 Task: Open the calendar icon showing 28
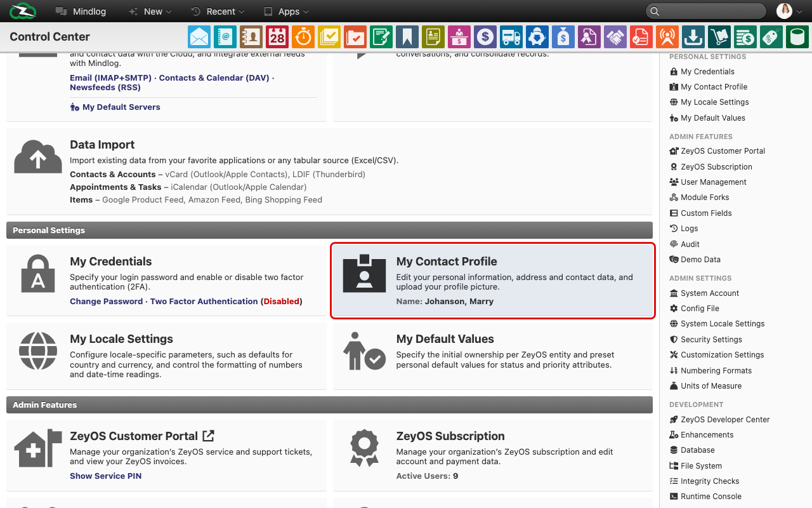coord(277,37)
